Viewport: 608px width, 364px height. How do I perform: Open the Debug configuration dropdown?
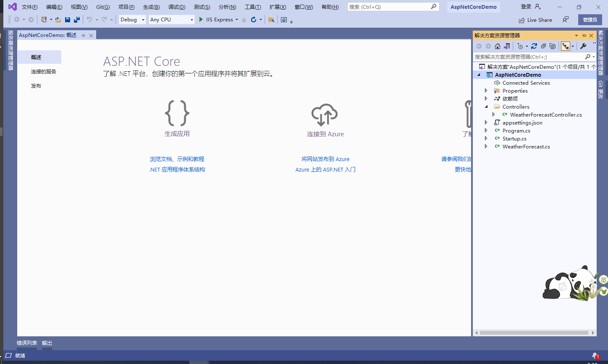point(143,20)
